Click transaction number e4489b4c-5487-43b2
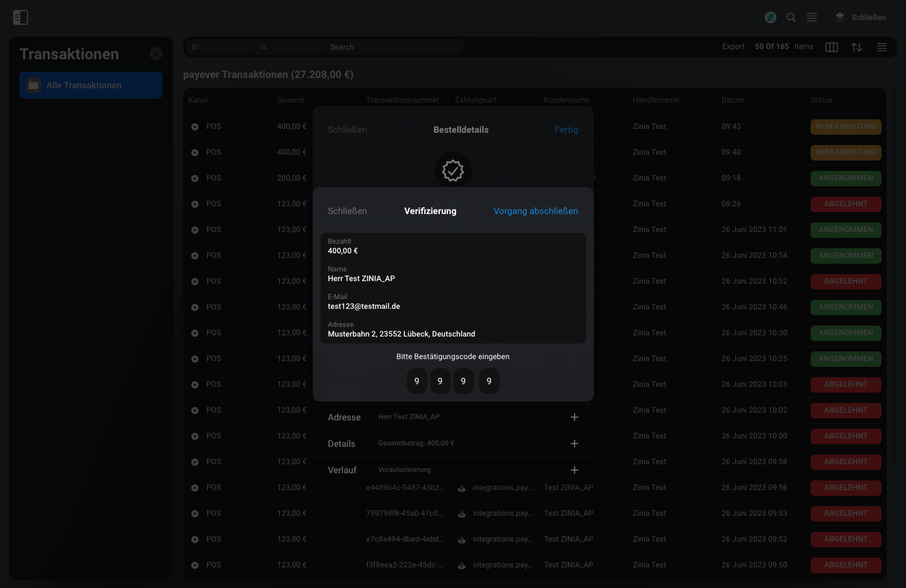 (405, 487)
